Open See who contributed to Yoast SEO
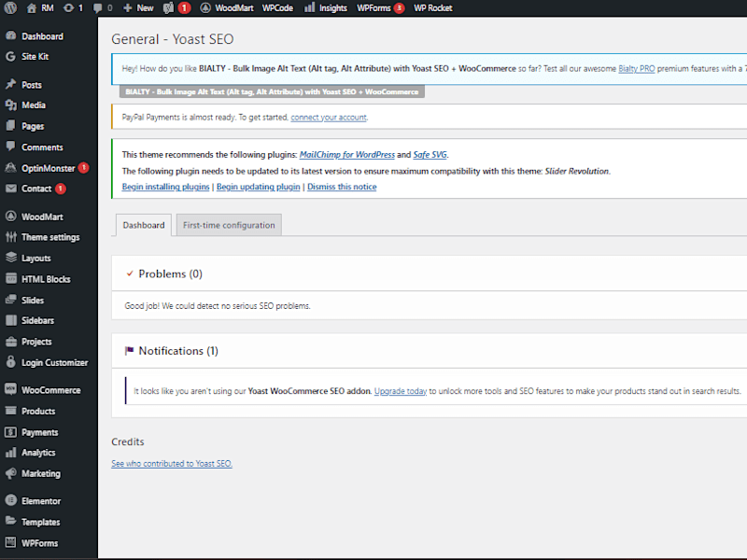 172,463
